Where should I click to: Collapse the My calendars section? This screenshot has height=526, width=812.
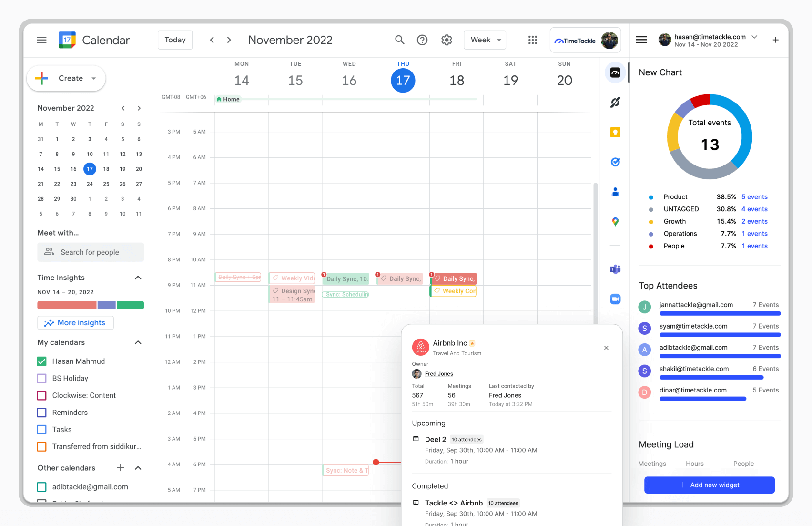tap(138, 342)
